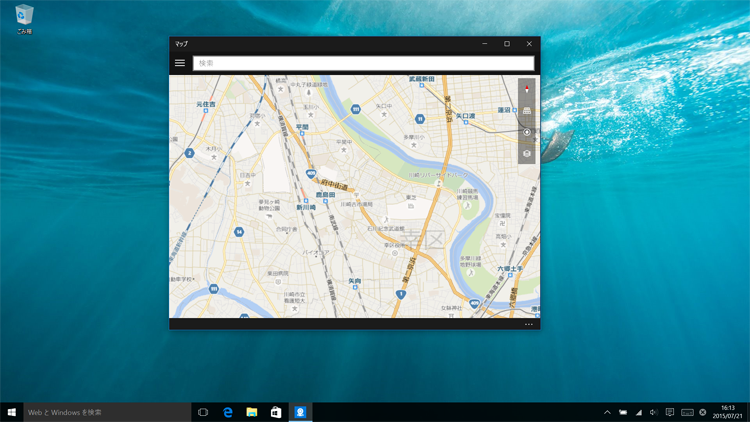750x422 pixels.
Task: Toggle the map tilt view icon
Action: click(x=527, y=111)
